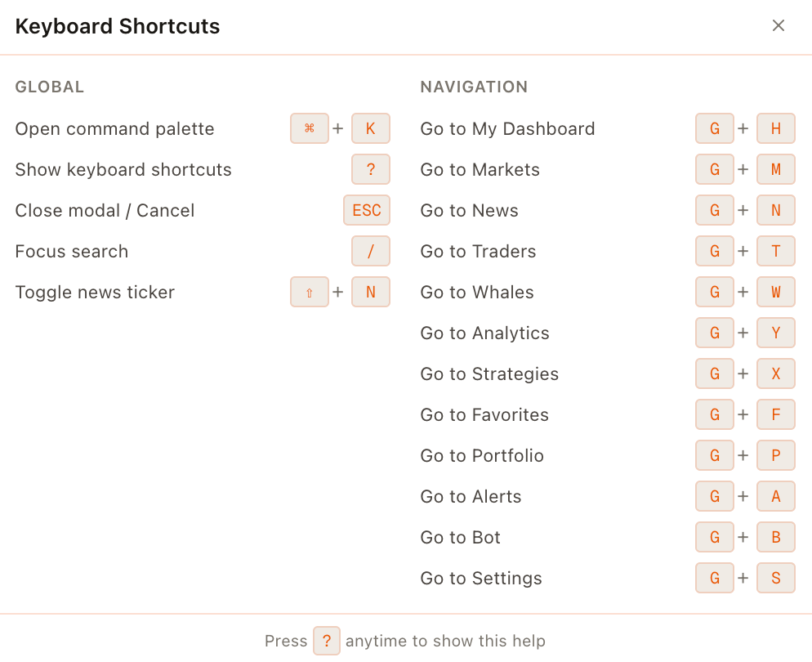
Task: Click the Go to Portfolio shortcut row
Action: coord(482,455)
